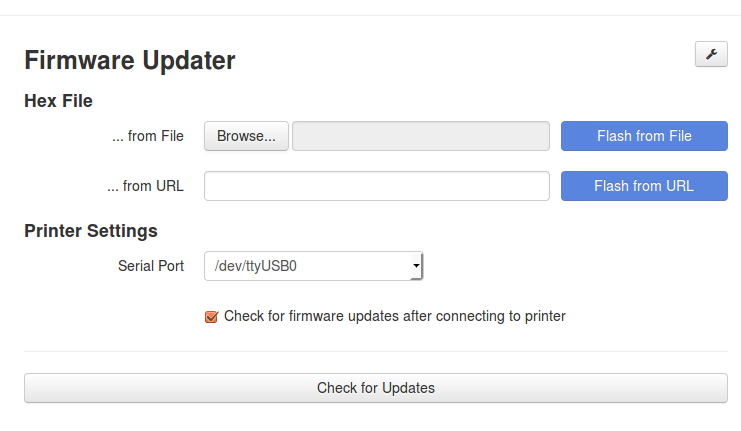Click the Browse... button for hex file

coord(246,136)
